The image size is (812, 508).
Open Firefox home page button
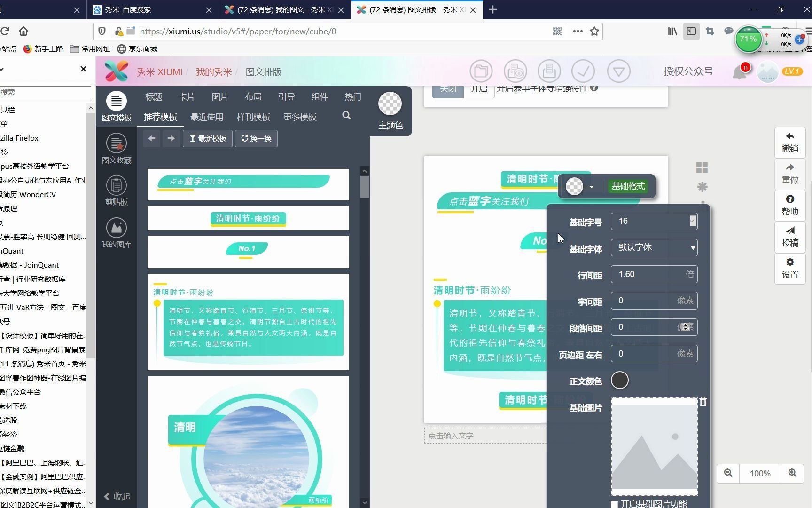[23, 31]
